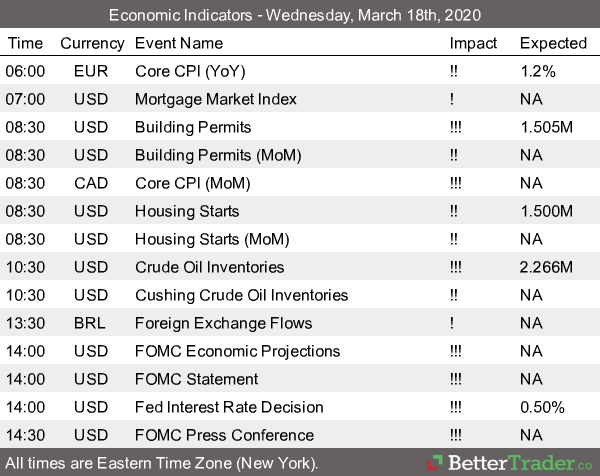
Task: Open the FOMC Press Conference event
Action: tap(224, 435)
